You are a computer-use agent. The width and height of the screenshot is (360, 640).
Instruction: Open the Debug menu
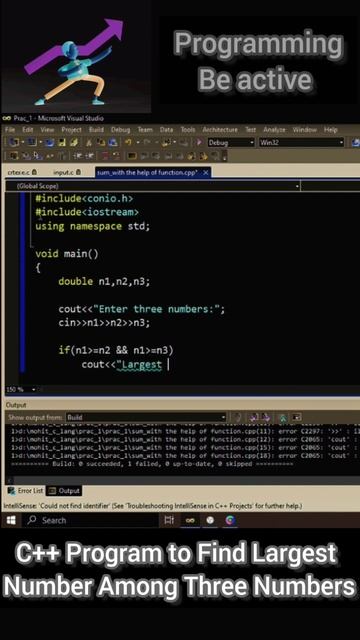click(120, 129)
